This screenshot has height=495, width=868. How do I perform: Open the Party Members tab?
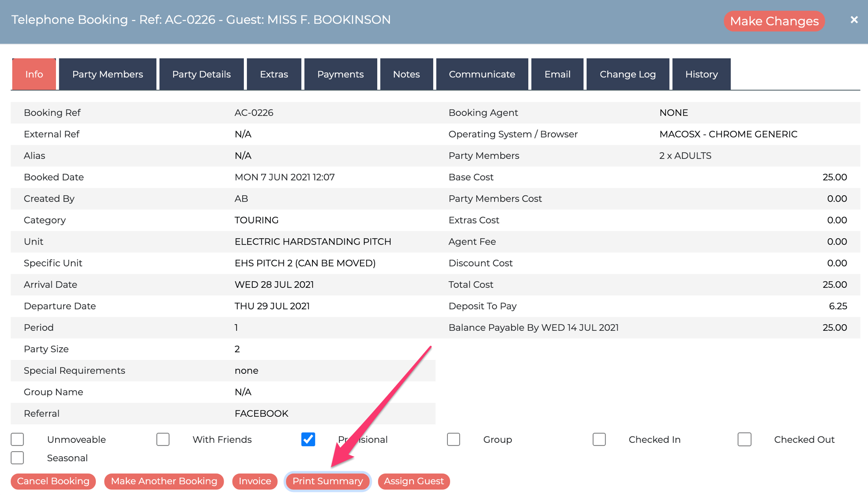pos(108,74)
